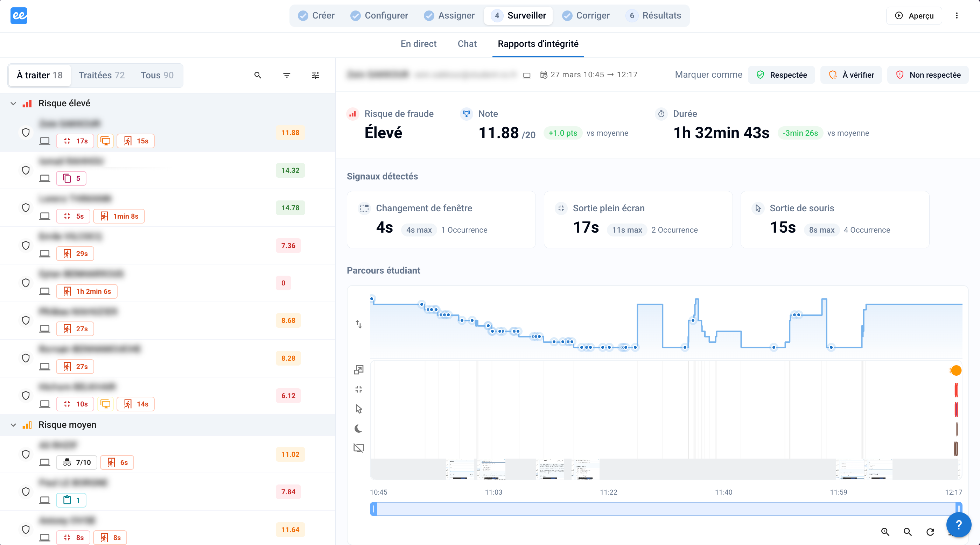Click the zoom out magnifier below timeline

908,532
